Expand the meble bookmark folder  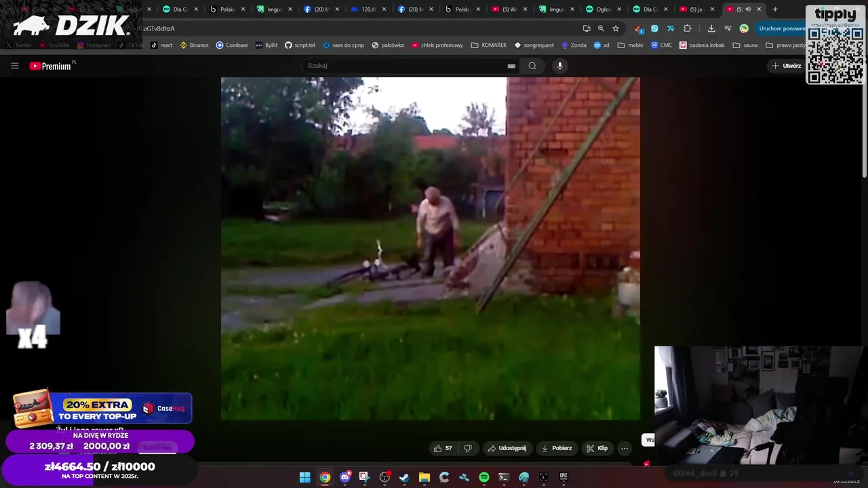pos(631,45)
